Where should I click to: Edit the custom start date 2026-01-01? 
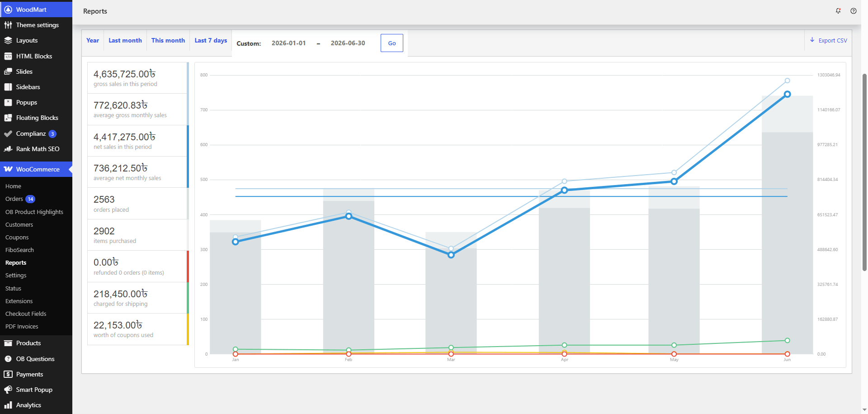coord(288,43)
